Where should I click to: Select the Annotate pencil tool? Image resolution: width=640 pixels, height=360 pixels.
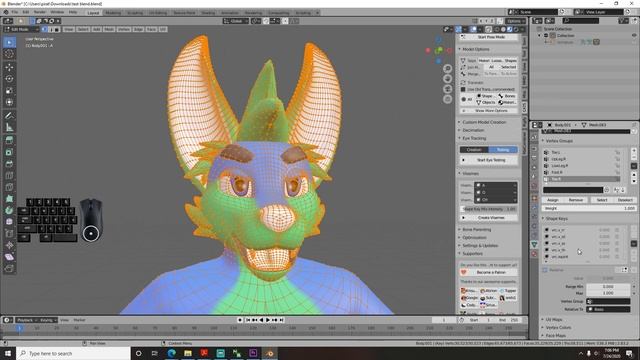[9, 116]
